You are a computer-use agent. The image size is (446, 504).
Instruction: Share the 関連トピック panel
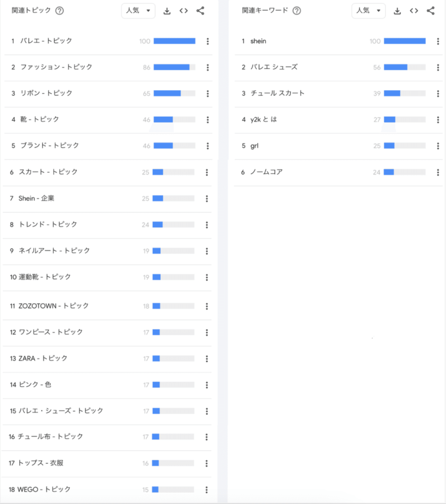(x=200, y=11)
